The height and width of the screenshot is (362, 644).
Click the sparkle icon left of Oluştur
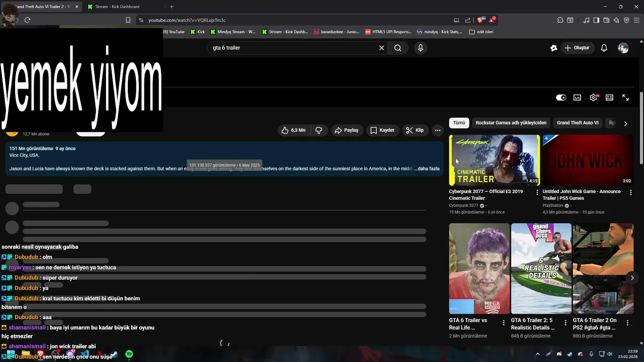point(553,48)
